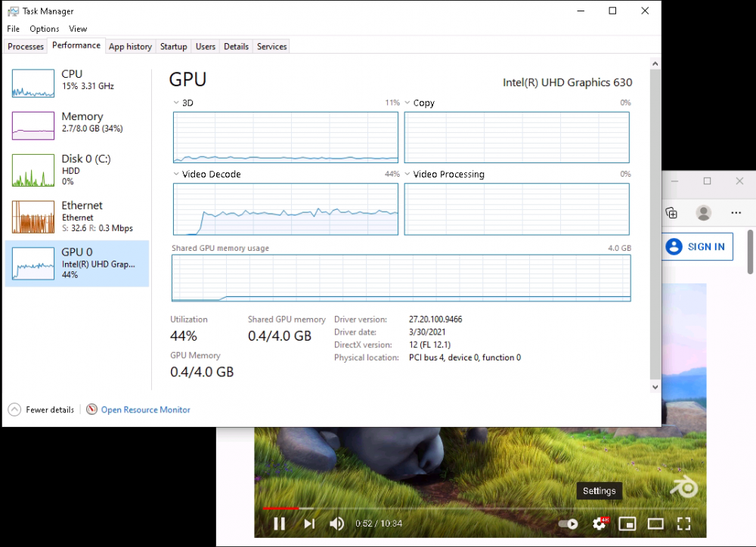
Task: Select GPU 0 in performance sidebar
Action: (77, 264)
